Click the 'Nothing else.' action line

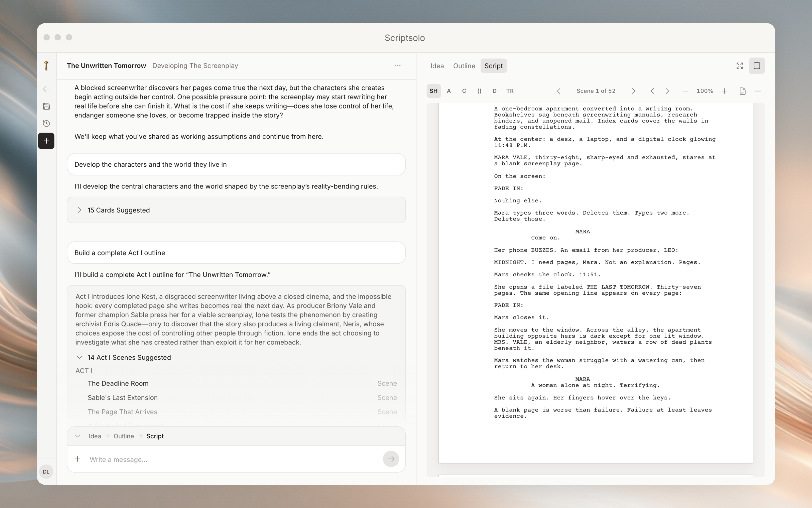(518, 201)
